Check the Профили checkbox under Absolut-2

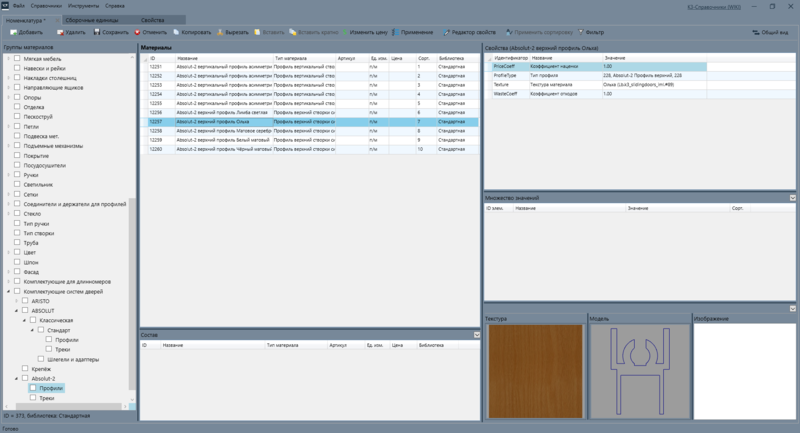tap(33, 388)
